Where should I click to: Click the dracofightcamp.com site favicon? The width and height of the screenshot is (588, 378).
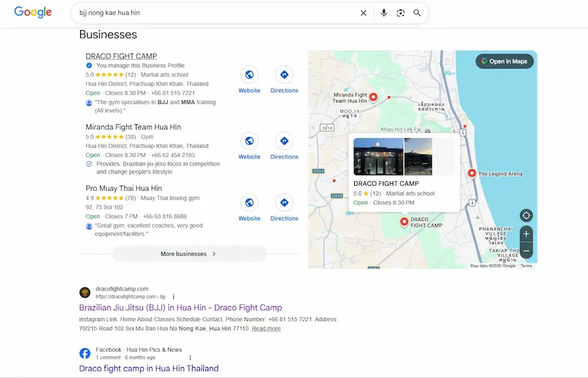pos(85,292)
